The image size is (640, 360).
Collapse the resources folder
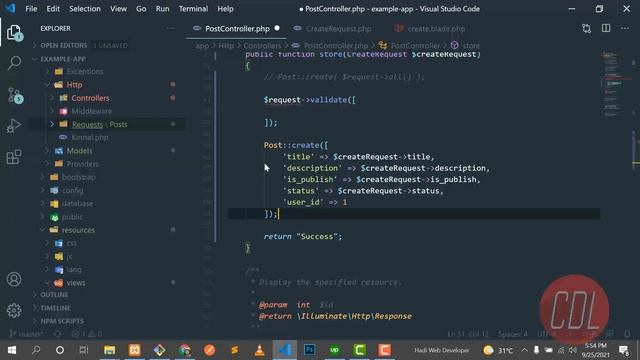point(78,230)
